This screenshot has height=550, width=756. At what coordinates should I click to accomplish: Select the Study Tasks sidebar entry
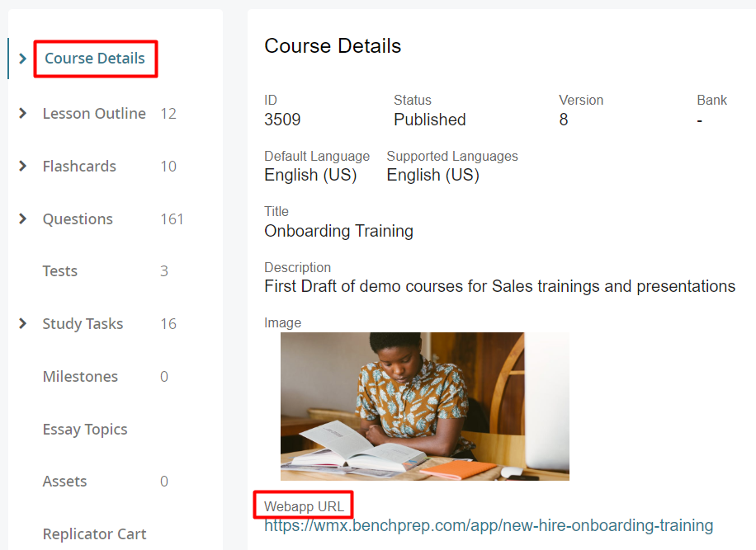click(x=83, y=323)
